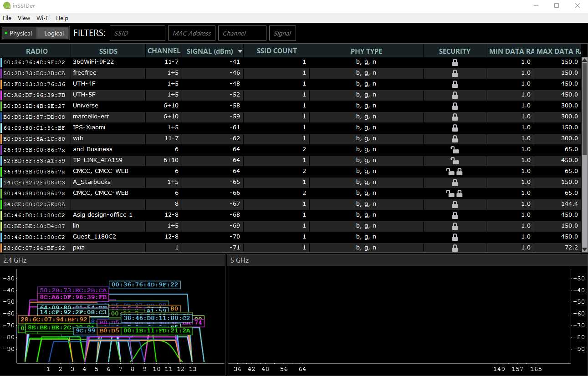Click the 2.4 GHz panel header
The height and width of the screenshot is (376, 588).
click(112, 260)
